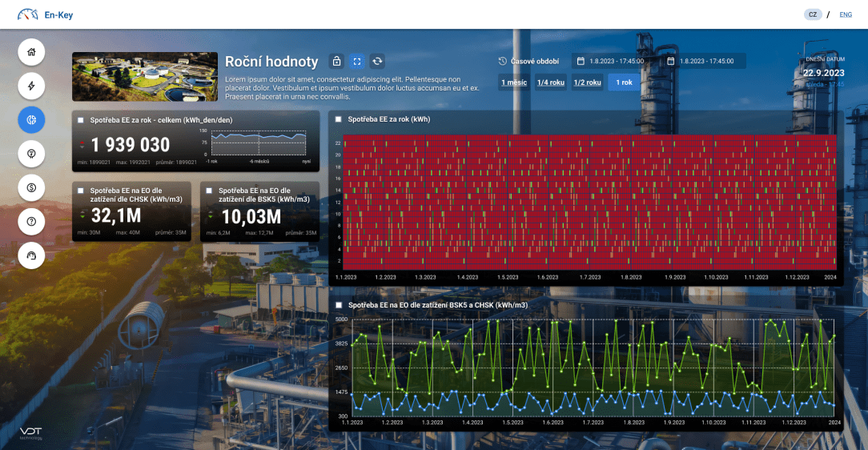
Task: Tick the BSK5 a CHSK line chart checkbox
Action: (339, 306)
